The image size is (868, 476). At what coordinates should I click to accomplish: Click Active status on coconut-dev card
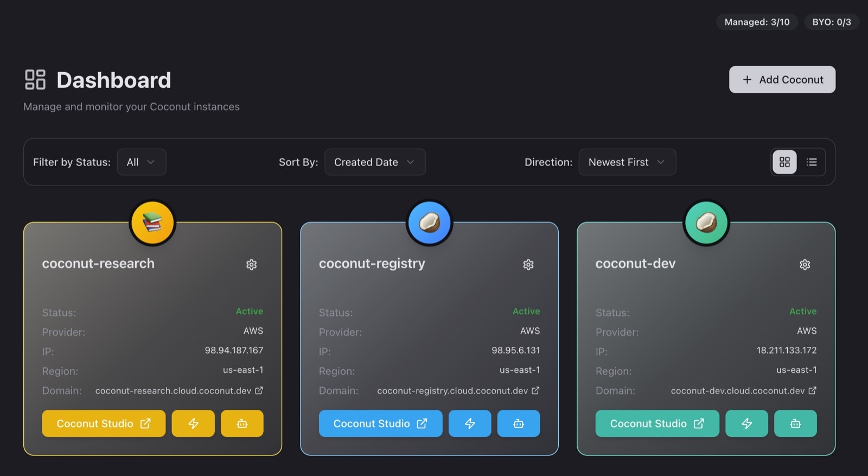tap(803, 312)
